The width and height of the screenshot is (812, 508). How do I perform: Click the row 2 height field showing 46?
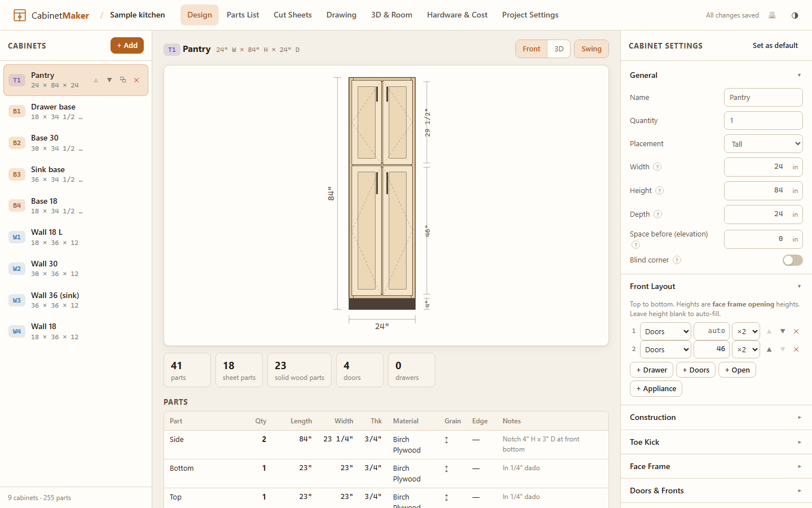[712, 349]
